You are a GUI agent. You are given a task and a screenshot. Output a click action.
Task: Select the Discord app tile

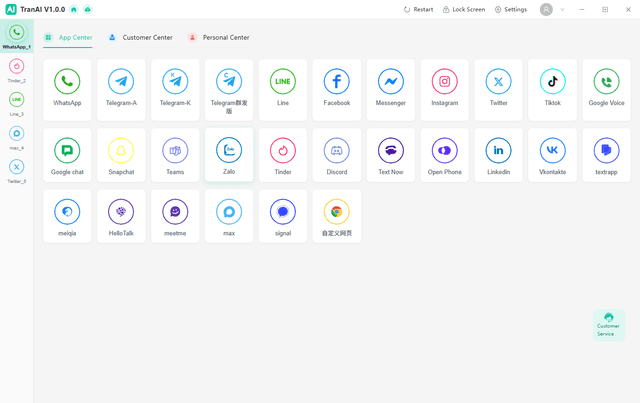point(337,155)
